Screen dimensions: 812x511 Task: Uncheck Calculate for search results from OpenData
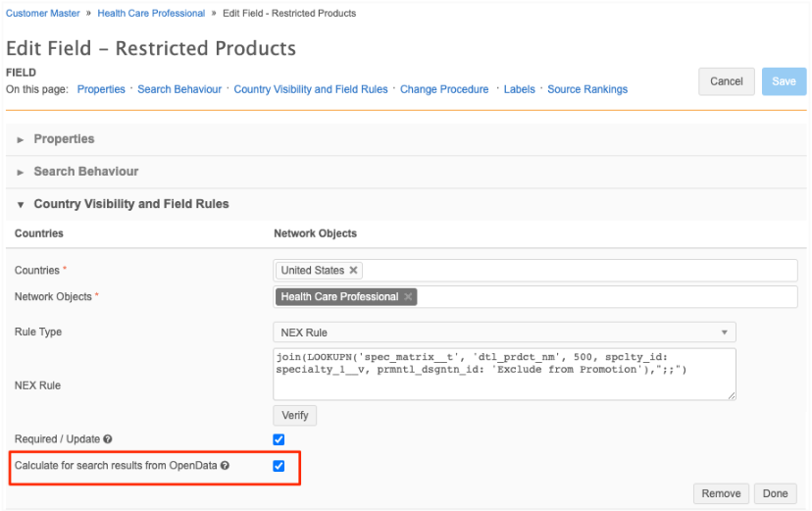[x=279, y=466]
